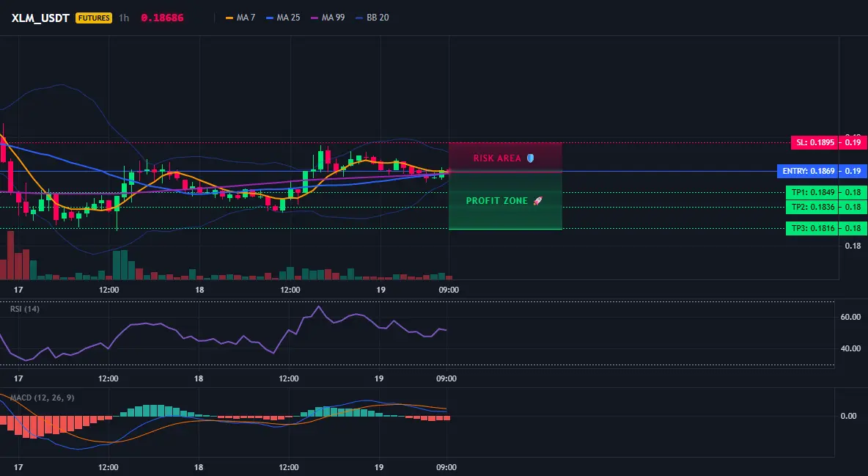Select the SL: 0.1895 price label
This screenshot has height=476, width=868.
(815, 142)
